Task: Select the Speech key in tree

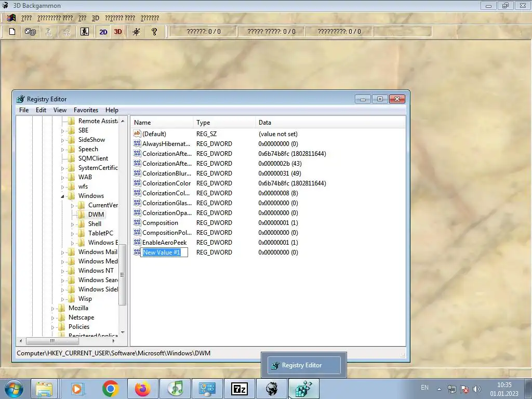Action: tap(88, 149)
